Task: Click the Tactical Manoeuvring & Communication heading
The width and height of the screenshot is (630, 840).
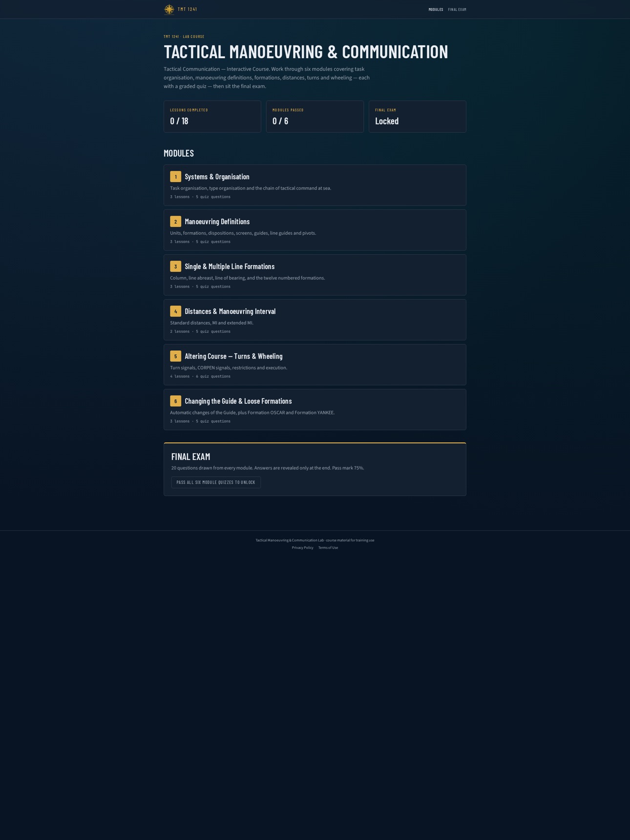Action: coord(306,52)
